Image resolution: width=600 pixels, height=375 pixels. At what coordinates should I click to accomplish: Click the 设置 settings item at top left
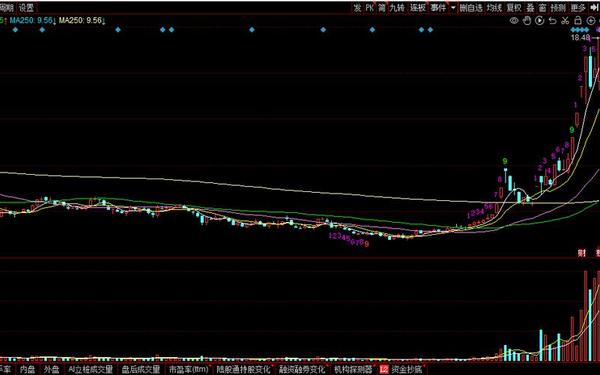point(26,8)
